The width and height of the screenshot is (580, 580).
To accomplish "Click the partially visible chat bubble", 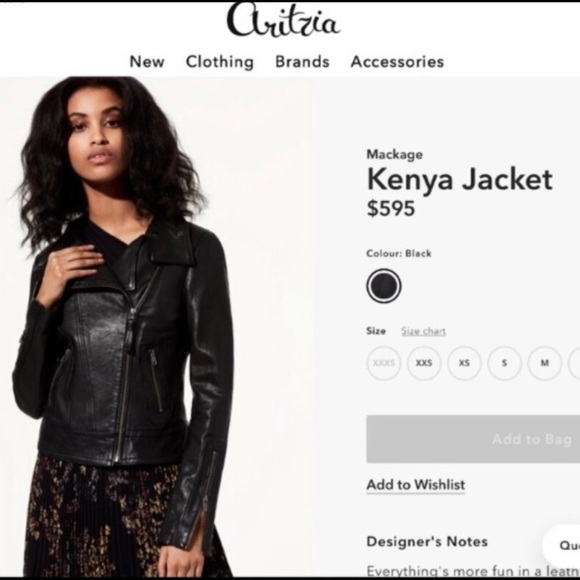I will pyautogui.click(x=561, y=545).
